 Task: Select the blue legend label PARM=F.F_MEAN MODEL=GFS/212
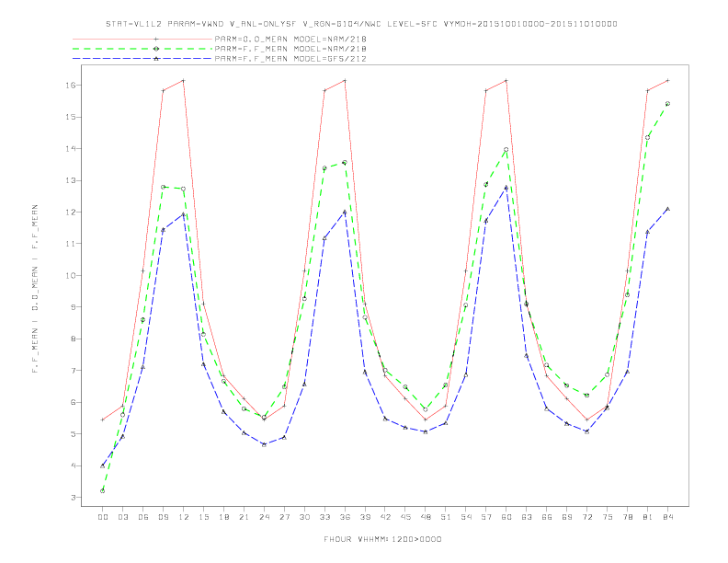[x=290, y=59]
